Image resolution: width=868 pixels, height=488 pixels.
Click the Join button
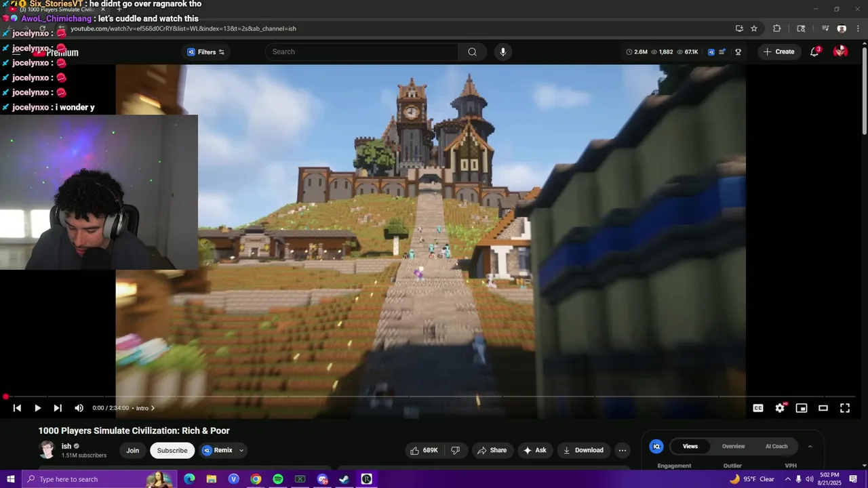pyautogui.click(x=133, y=451)
